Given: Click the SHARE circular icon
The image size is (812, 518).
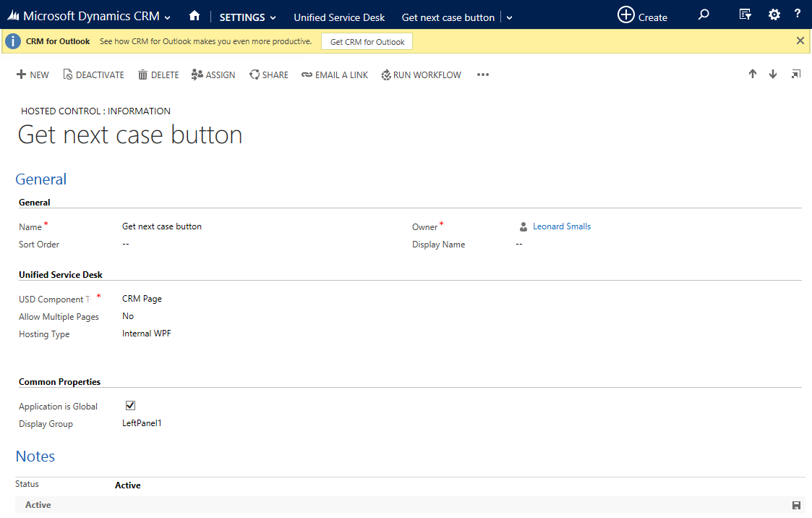Looking at the screenshot, I should pos(255,75).
